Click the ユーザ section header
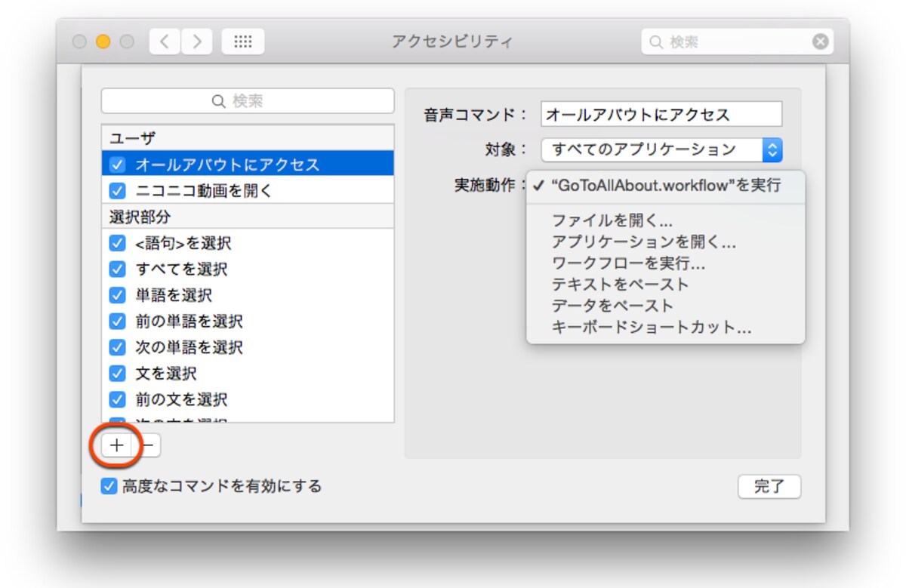This screenshot has height=588, width=906. pos(248,138)
